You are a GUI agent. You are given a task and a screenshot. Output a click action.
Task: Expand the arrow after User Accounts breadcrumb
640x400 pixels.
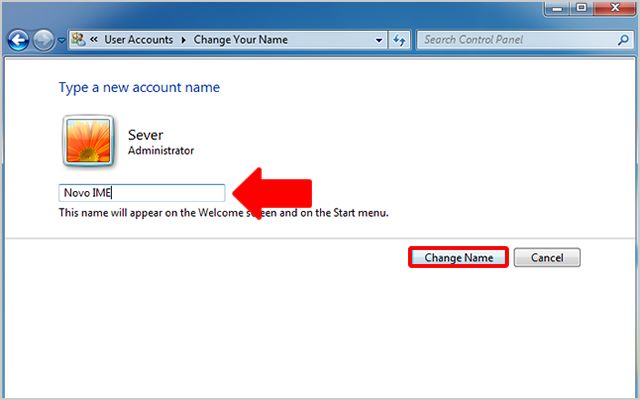[183, 40]
